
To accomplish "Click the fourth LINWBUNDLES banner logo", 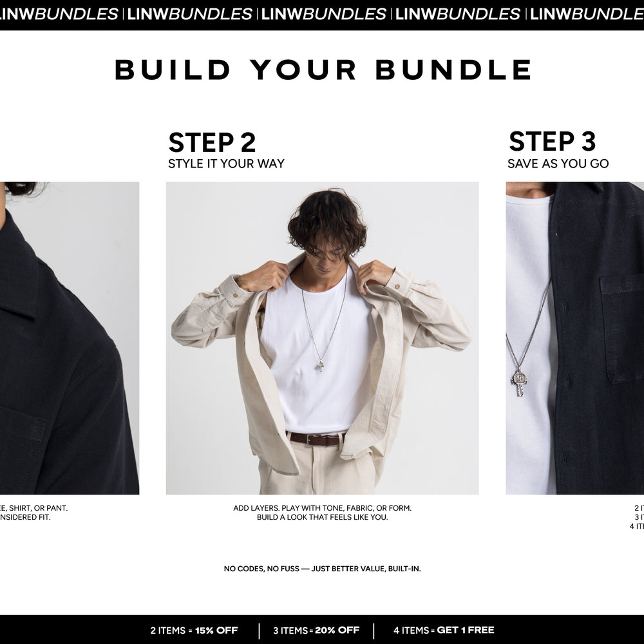I will pyautogui.click(x=457, y=14).
